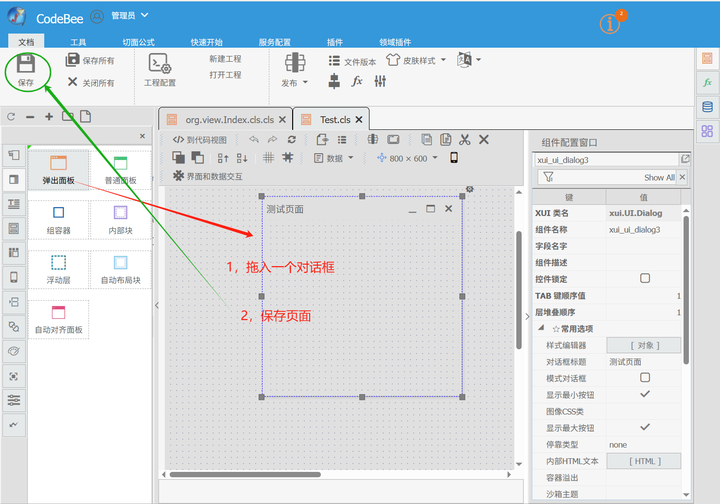This screenshot has width=720, height=504.
Task: Click the info notification icon
Action: (610, 23)
